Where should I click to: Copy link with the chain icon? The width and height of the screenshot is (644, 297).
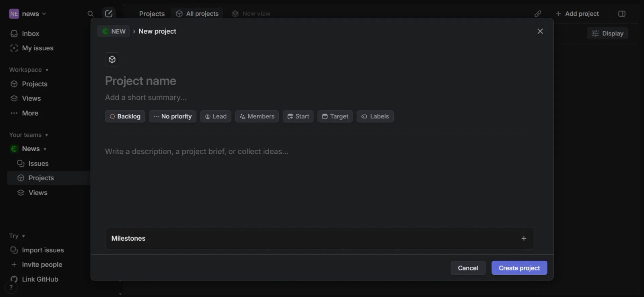[x=538, y=14]
